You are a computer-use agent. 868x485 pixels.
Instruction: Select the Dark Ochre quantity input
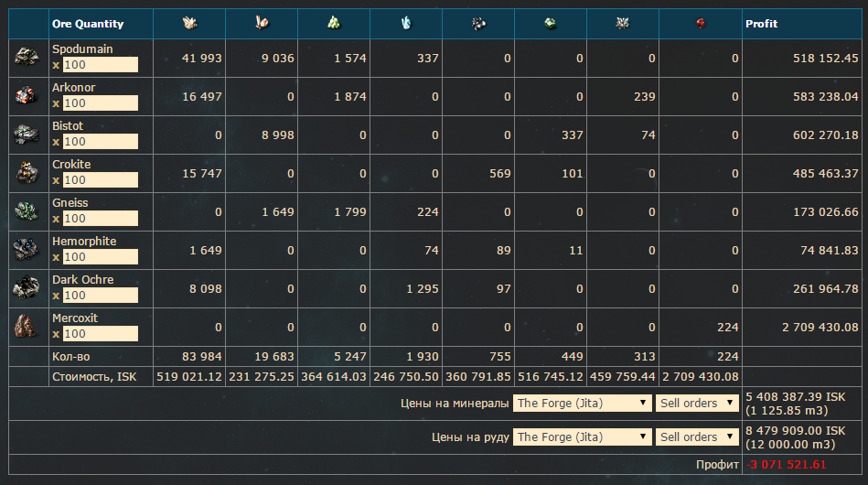click(101, 295)
